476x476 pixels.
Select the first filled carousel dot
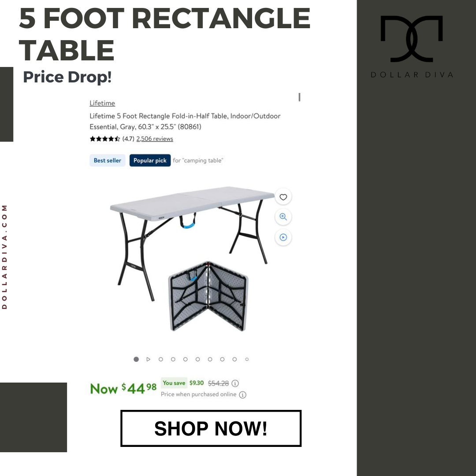tap(136, 359)
